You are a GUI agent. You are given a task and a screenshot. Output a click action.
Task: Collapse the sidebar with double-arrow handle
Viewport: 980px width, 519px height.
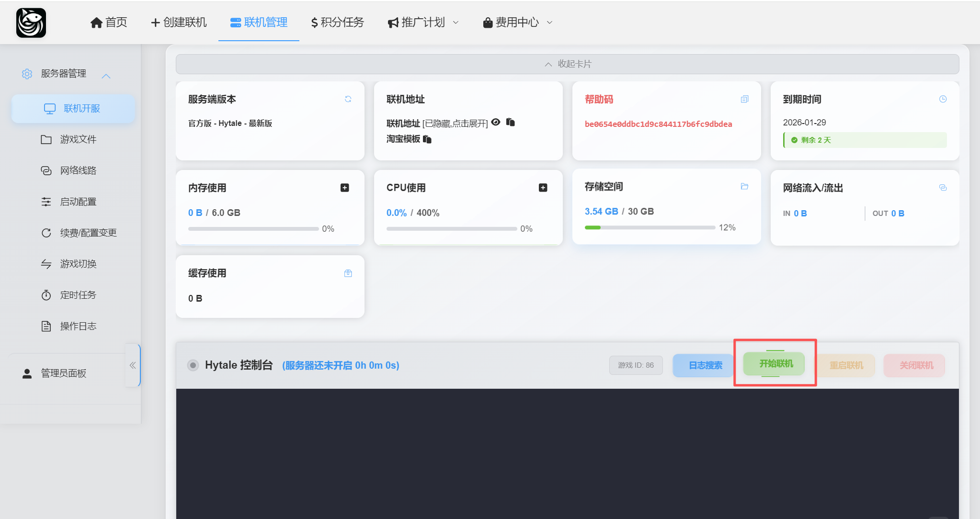(x=133, y=365)
